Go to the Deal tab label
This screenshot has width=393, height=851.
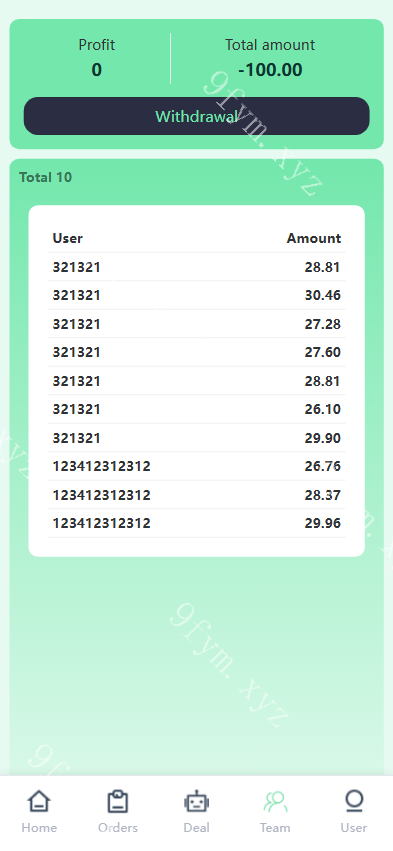pos(196,828)
